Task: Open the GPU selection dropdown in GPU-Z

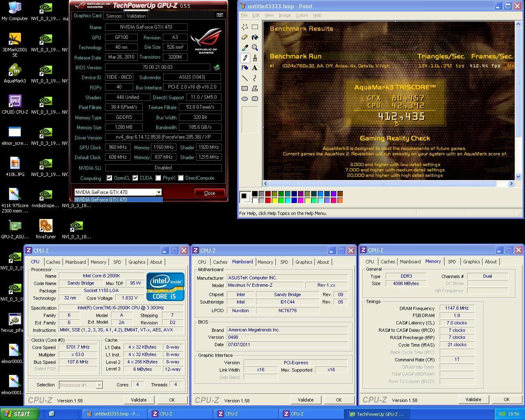Action: click(x=158, y=192)
